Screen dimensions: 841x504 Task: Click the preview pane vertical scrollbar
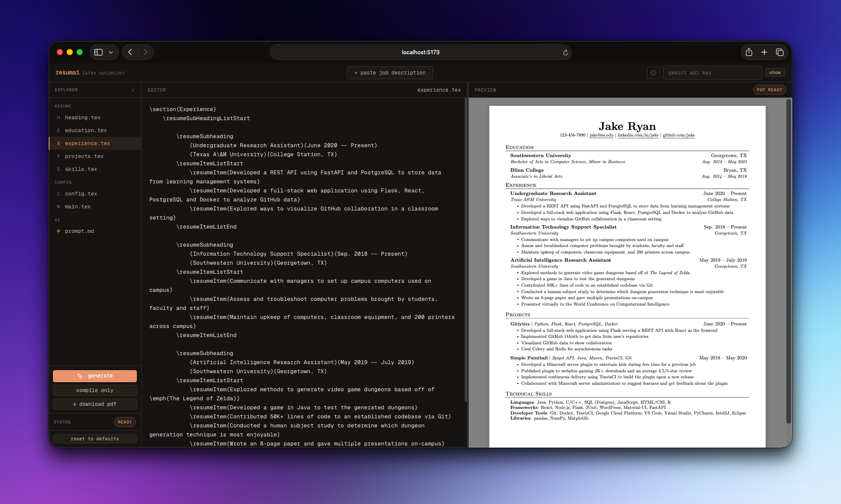point(788,261)
